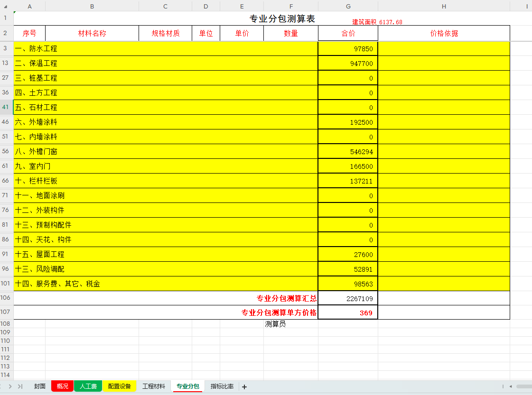Click the 合价 header cell

(x=348, y=34)
